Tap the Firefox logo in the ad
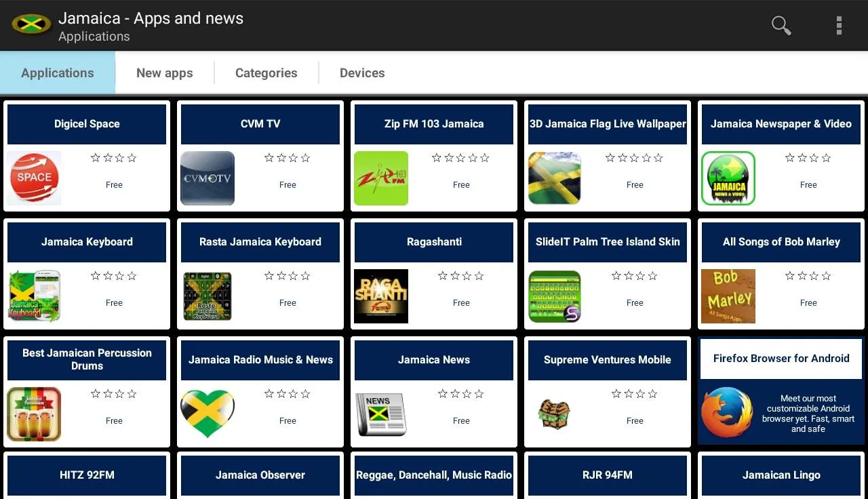The image size is (868, 499). (x=727, y=412)
